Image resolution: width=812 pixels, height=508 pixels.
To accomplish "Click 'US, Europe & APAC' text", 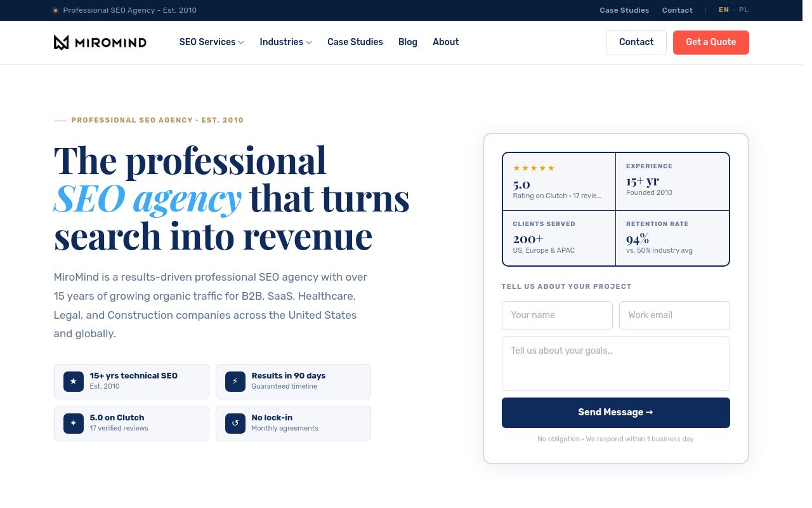I will click(x=544, y=250).
